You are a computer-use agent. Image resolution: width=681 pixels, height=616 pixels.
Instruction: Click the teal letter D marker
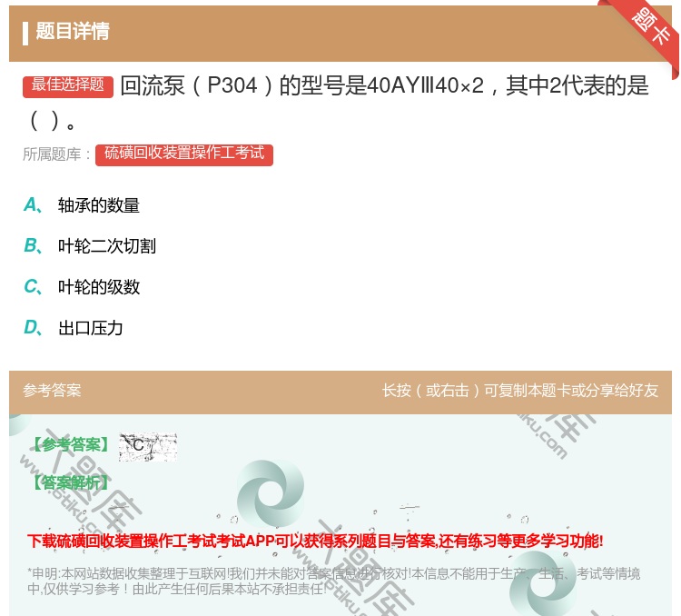(33, 327)
